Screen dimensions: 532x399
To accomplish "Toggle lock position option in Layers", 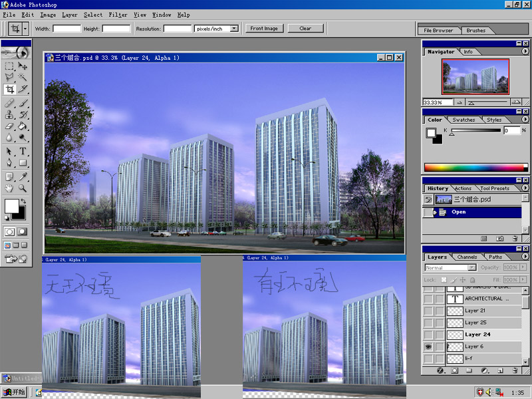I will (x=463, y=280).
